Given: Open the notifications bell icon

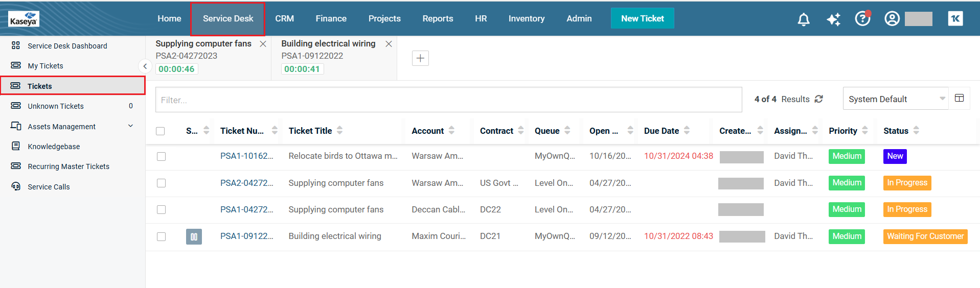Looking at the screenshot, I should pos(803,19).
